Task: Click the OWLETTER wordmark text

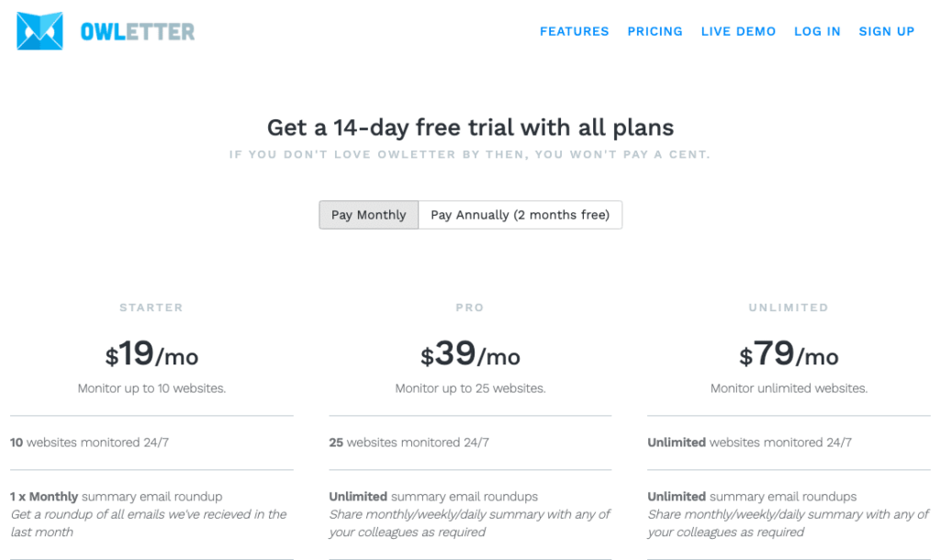Action: (138, 32)
